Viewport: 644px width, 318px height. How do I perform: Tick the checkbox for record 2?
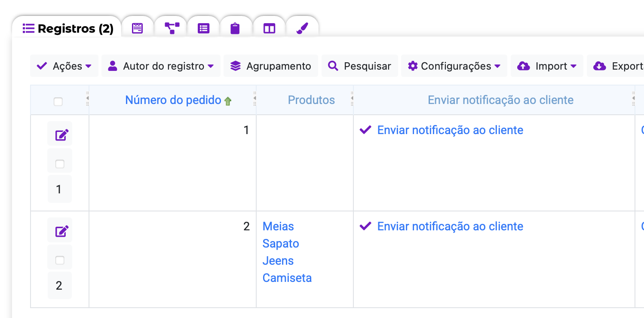[60, 260]
